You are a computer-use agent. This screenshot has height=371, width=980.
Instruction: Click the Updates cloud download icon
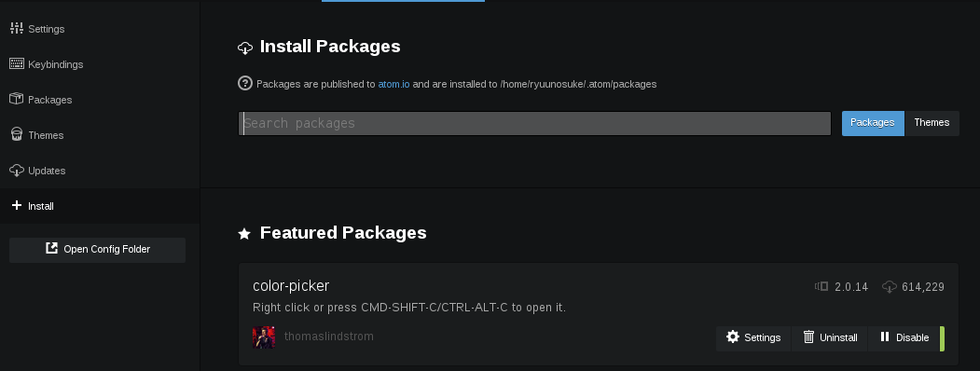click(17, 170)
